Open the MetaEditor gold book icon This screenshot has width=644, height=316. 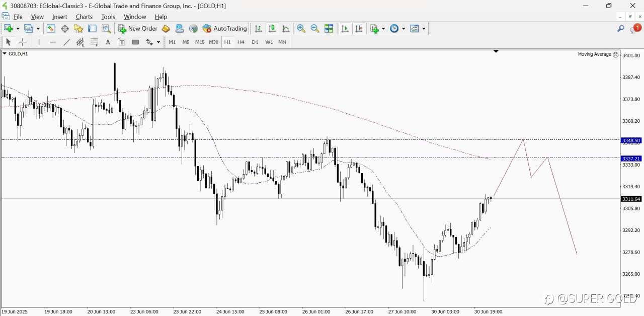click(166, 29)
